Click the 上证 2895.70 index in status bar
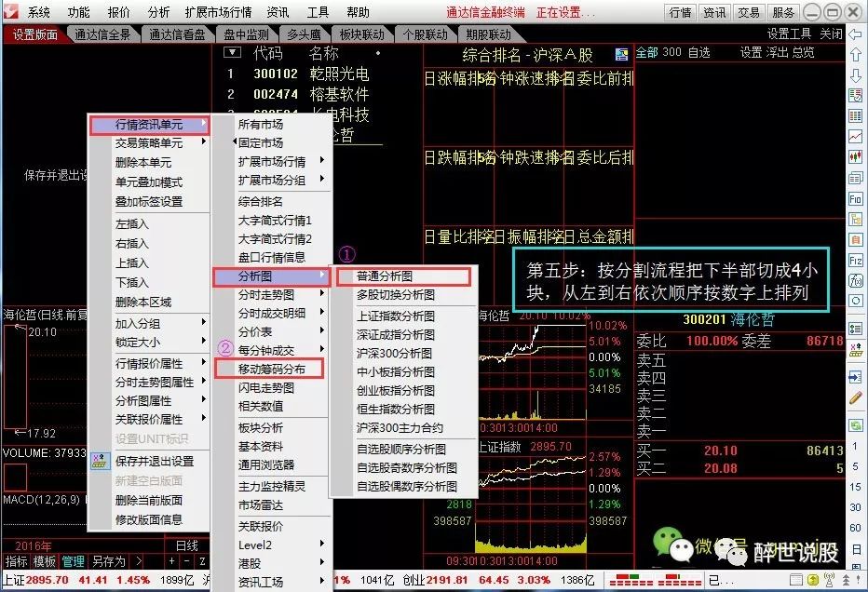The height and width of the screenshot is (592, 868). click(36, 581)
